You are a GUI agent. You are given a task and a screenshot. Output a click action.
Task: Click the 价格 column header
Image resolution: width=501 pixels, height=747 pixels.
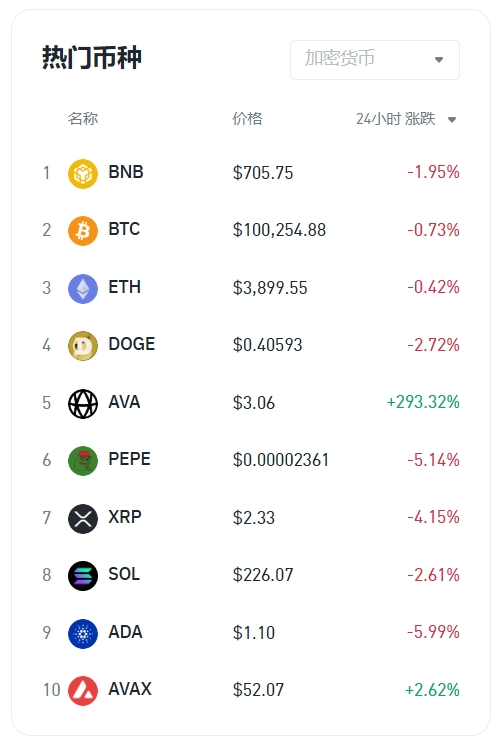click(247, 118)
